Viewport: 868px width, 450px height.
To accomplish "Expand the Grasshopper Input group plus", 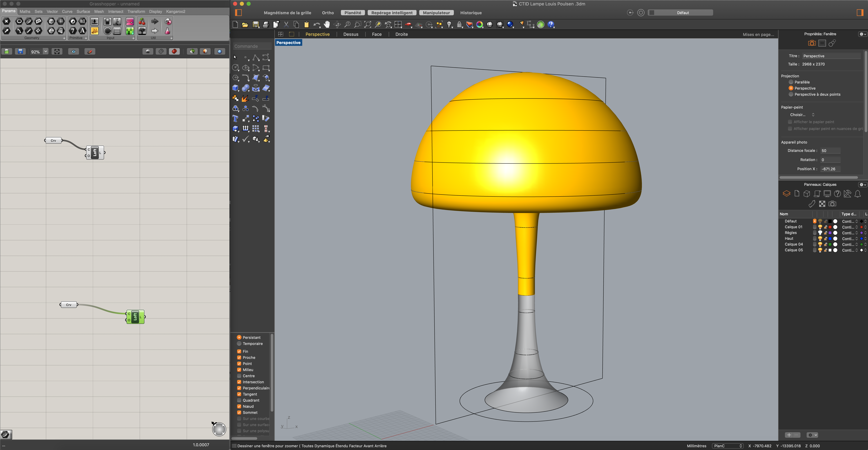I will tap(133, 38).
